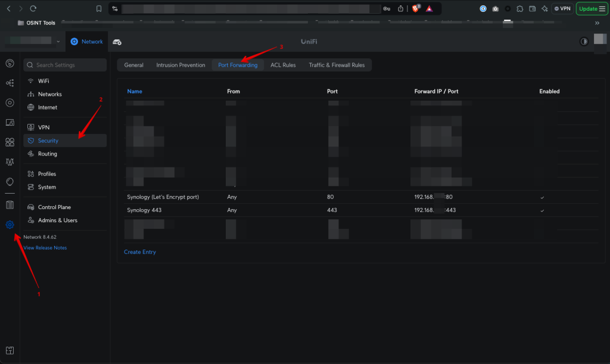
Task: Open VPN in the settings sidebar
Action: (x=65, y=127)
